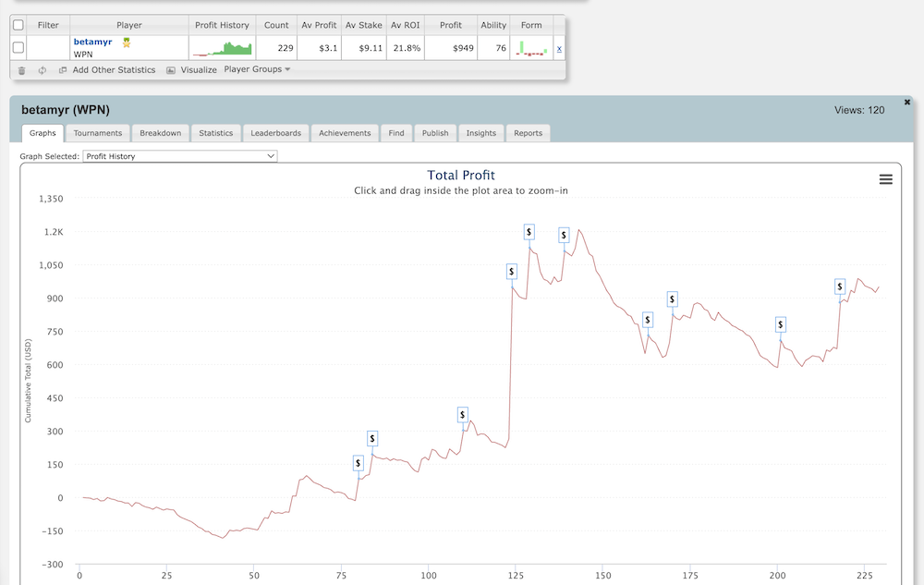Viewport: 924px width, 585px height.
Task: Open the Leaderboards tab
Action: tap(275, 133)
